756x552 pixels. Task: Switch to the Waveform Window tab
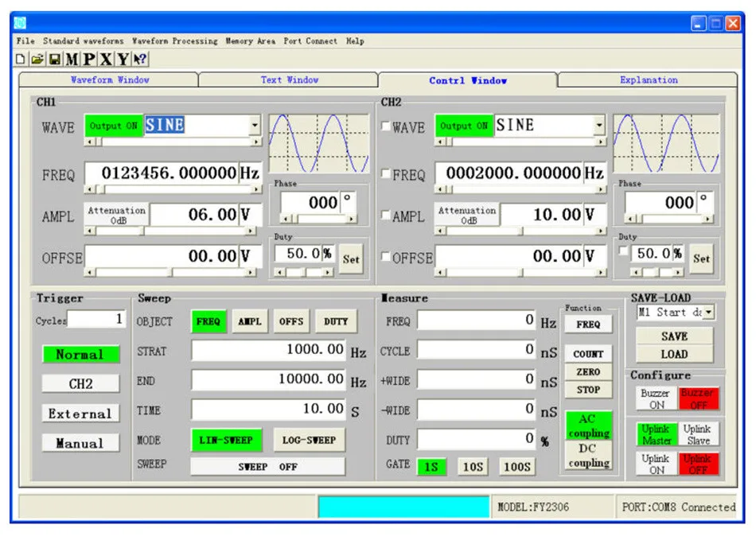tap(109, 80)
